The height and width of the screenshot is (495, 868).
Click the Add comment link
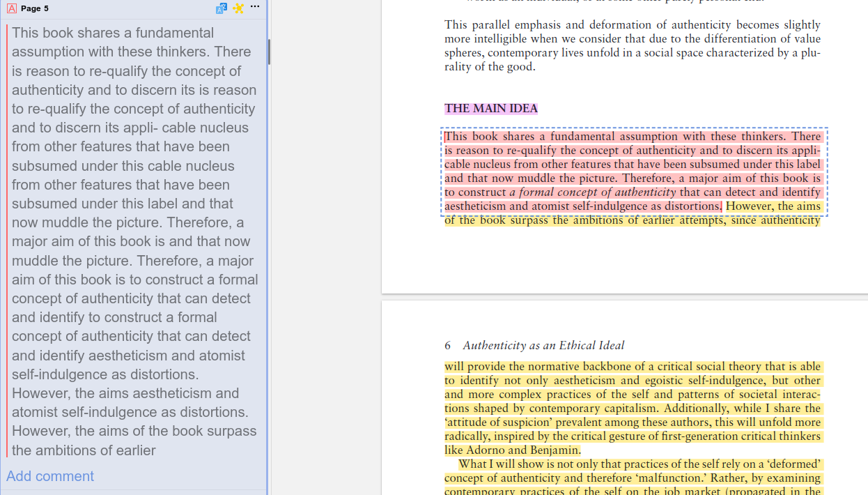50,476
